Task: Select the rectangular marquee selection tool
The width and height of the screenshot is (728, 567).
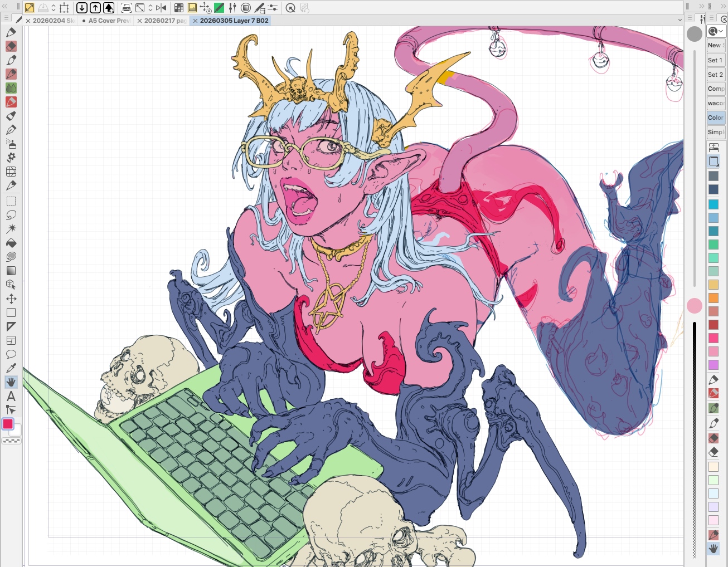Action: pyautogui.click(x=11, y=201)
